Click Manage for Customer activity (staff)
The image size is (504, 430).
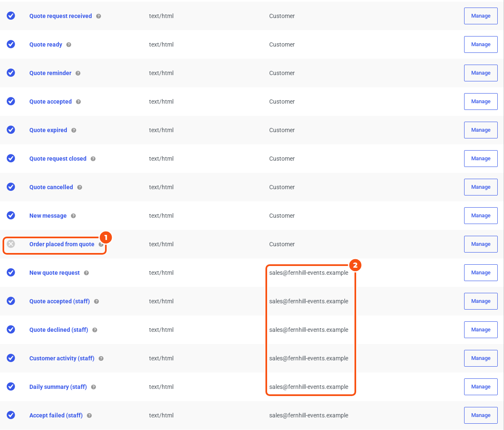point(481,358)
